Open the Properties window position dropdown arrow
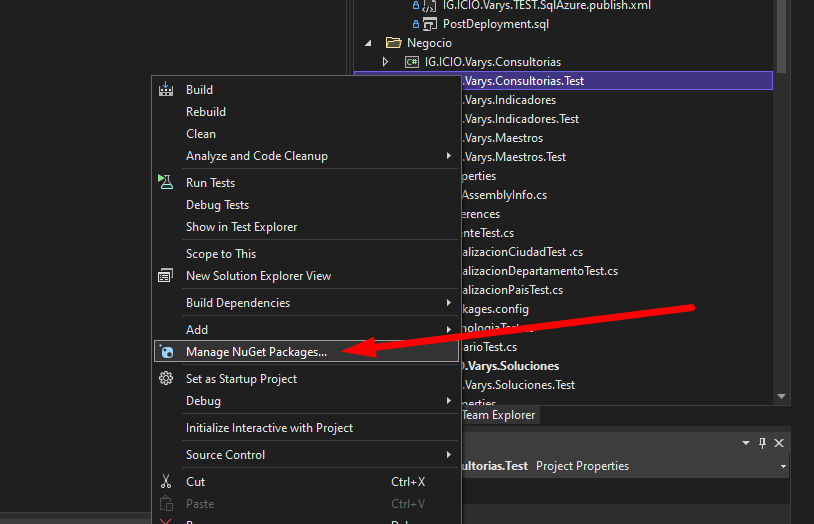The image size is (814, 524). 745,443
